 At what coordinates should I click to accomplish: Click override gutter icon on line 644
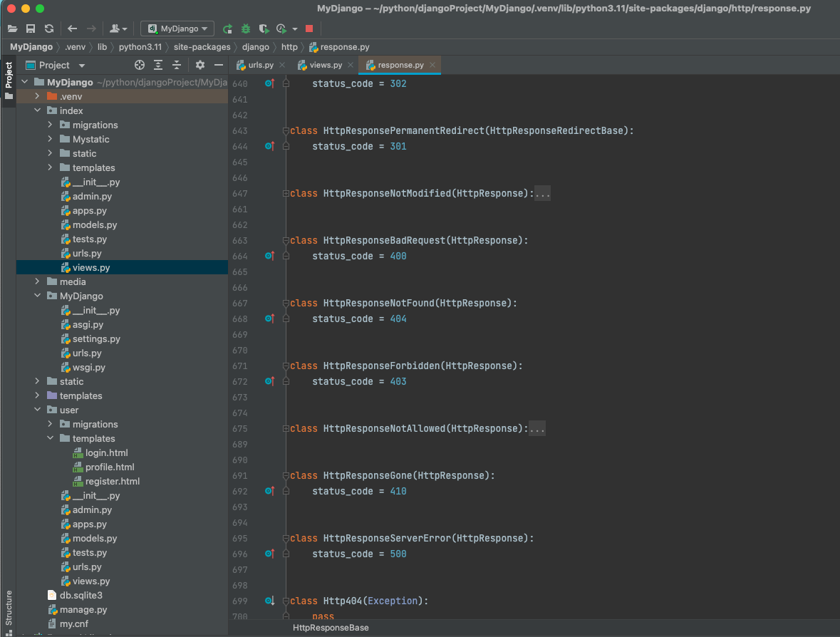269,146
